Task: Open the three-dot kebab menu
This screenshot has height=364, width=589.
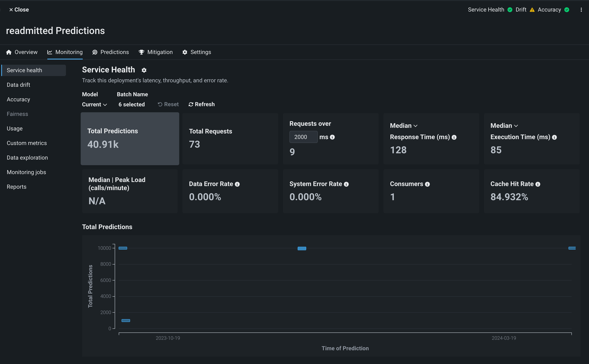Action: click(x=581, y=10)
